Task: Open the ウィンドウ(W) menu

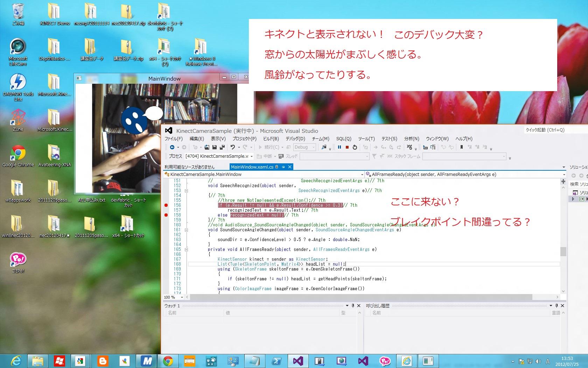Action: pos(437,139)
